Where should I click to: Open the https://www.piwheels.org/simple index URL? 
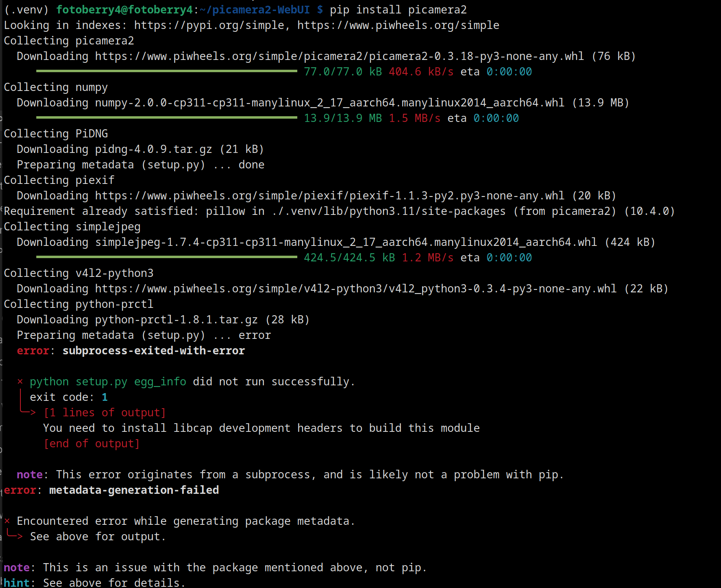pyautogui.click(x=398, y=25)
